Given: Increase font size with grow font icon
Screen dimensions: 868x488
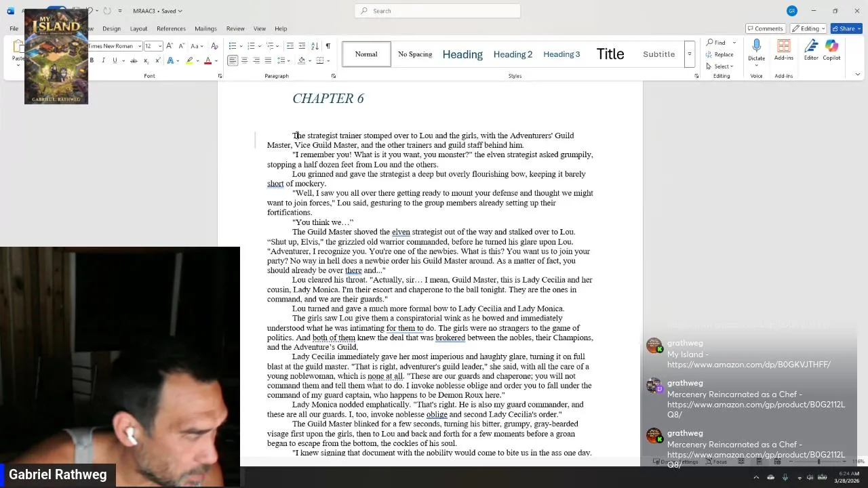Looking at the screenshot, I should point(170,46).
